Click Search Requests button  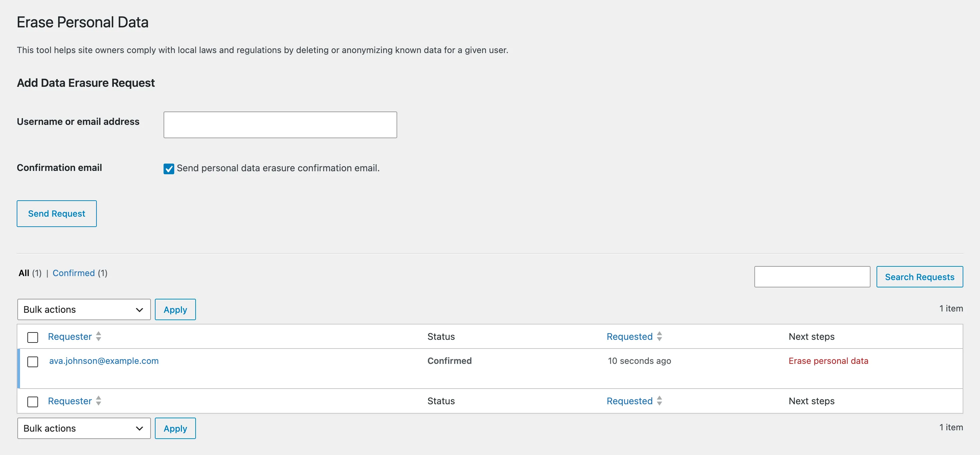click(x=920, y=277)
